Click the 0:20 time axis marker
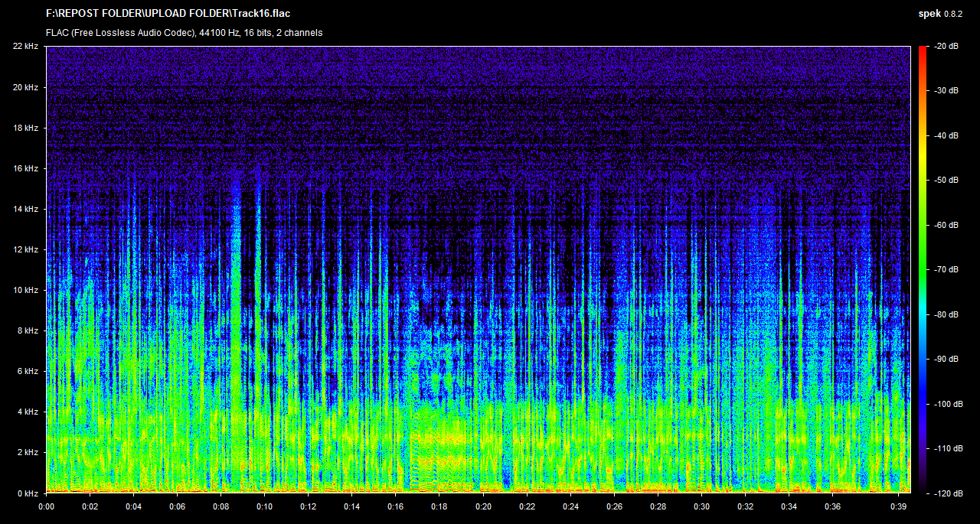 pyautogui.click(x=483, y=506)
